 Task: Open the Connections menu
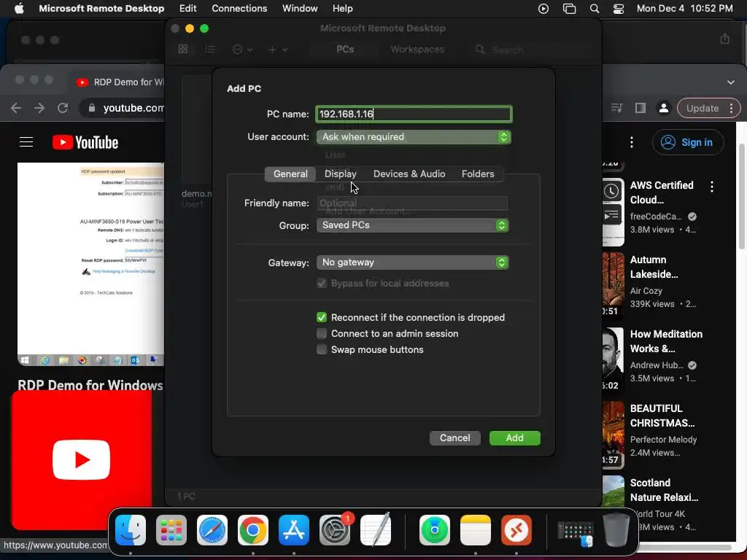pyautogui.click(x=239, y=9)
